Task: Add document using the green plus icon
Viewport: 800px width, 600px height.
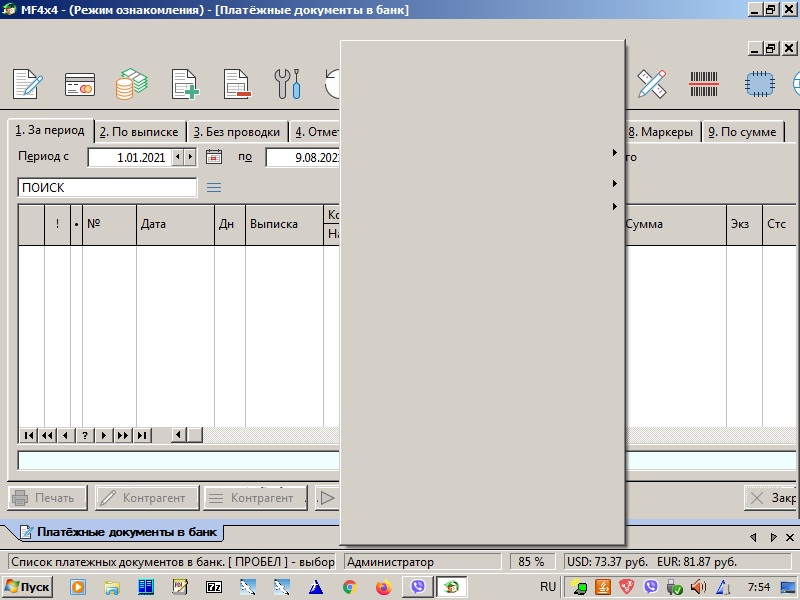Action: (185, 84)
